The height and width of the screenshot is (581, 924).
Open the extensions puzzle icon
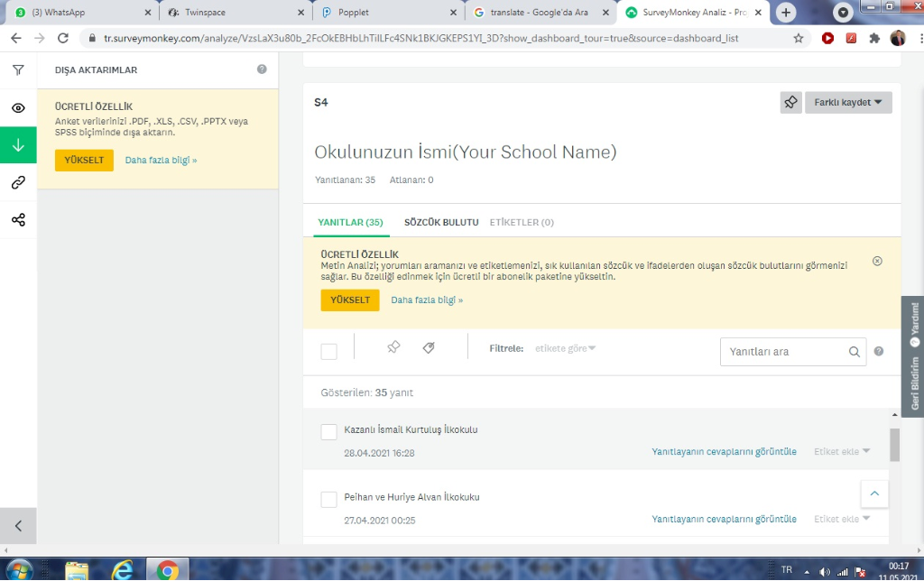tap(874, 38)
